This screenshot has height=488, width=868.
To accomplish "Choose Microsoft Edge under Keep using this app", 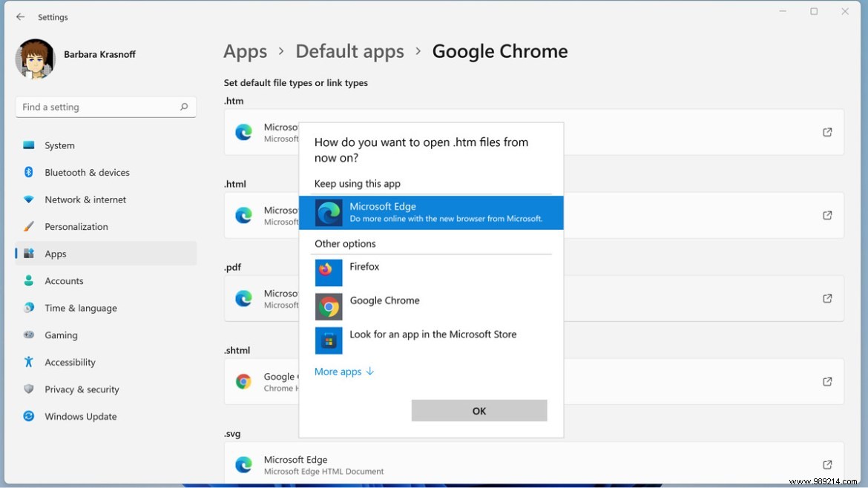I will 430,212.
